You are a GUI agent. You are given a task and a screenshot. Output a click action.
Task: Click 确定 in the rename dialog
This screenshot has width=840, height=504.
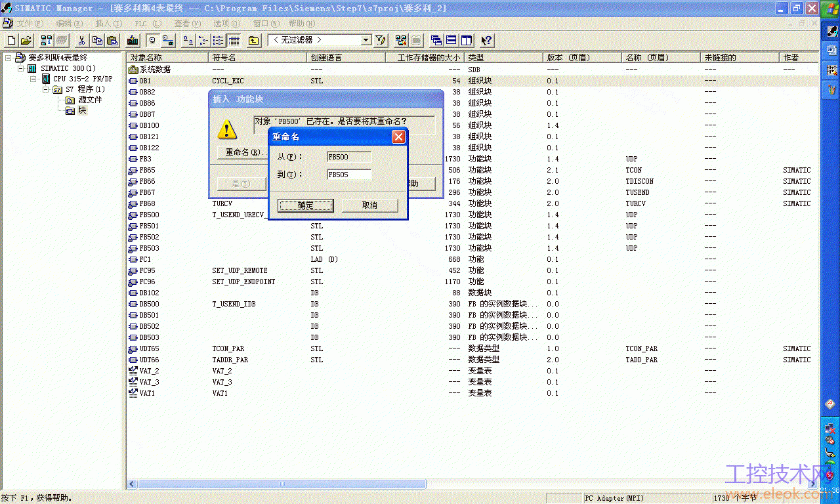point(306,205)
